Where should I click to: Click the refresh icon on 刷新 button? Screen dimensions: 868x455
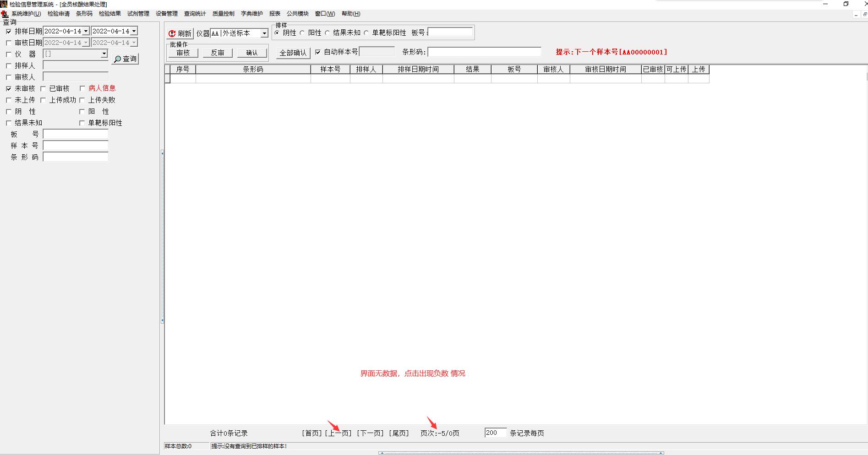172,33
